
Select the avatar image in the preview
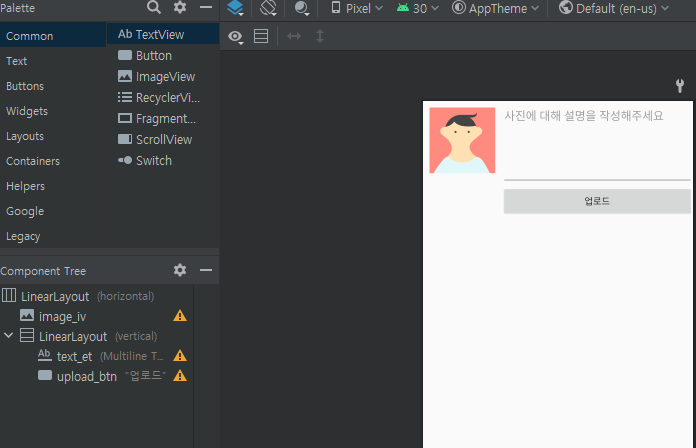[462, 140]
